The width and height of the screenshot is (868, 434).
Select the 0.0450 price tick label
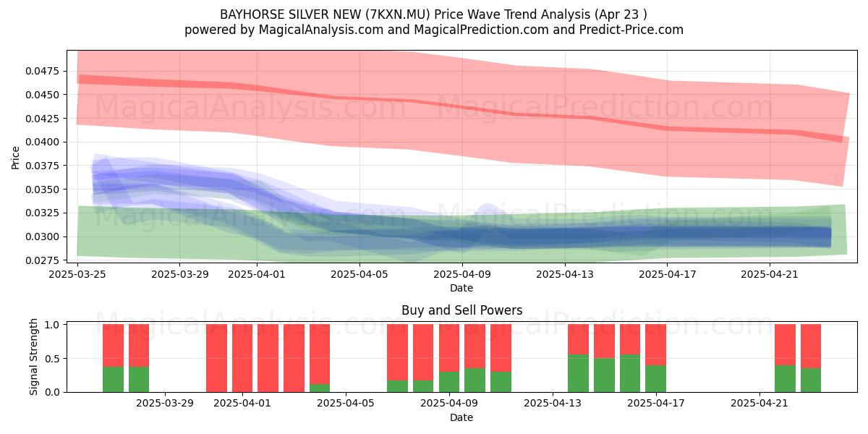[x=43, y=95]
